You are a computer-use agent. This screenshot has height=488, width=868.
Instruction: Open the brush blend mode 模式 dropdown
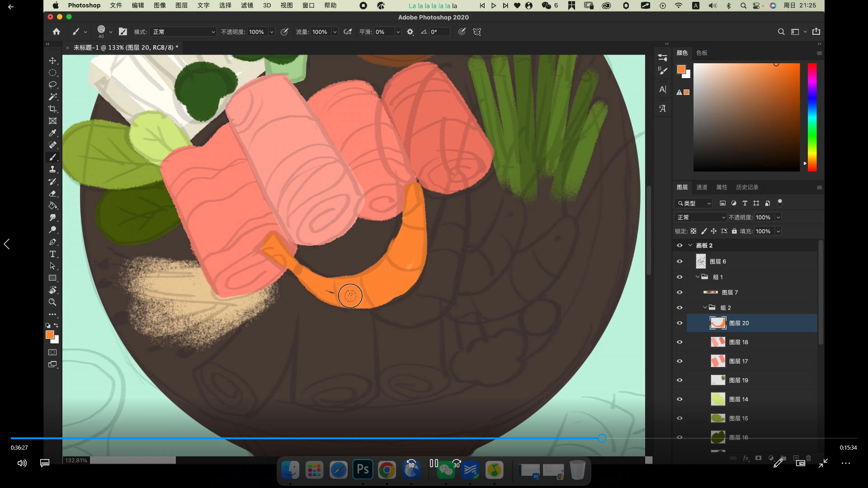(183, 32)
